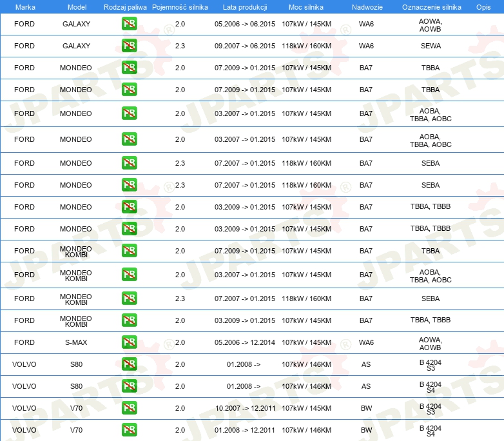Click 2.3 engine capacity in Galaxy row

point(180,46)
